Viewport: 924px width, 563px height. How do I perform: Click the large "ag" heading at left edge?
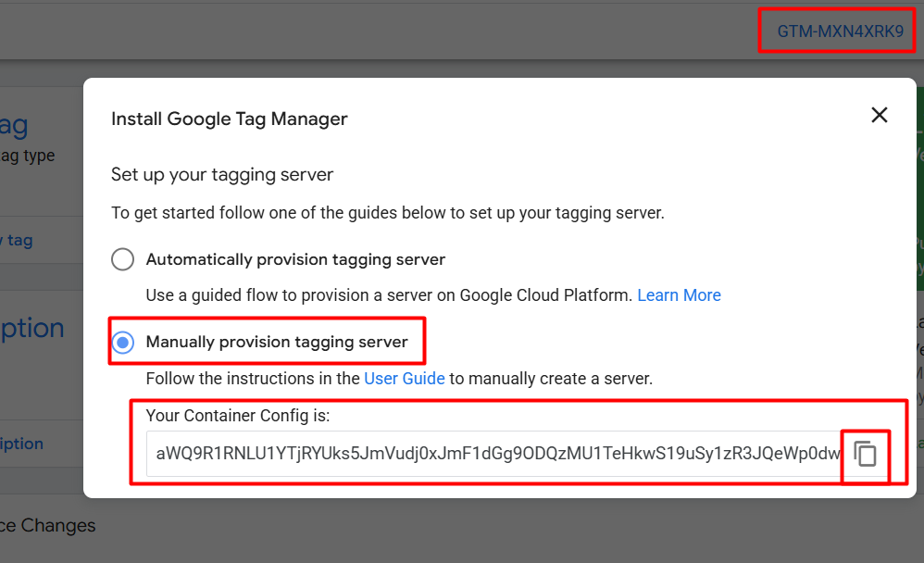click(x=14, y=125)
